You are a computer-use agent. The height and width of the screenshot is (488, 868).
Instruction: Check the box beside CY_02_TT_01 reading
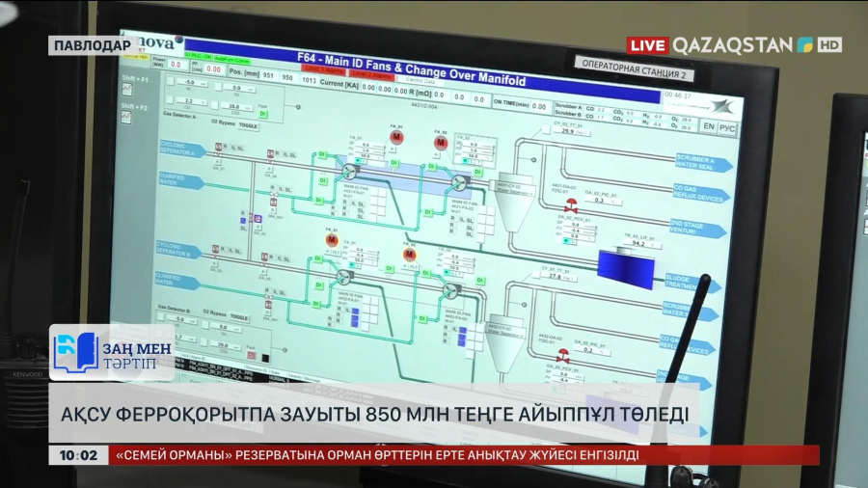tap(545, 129)
